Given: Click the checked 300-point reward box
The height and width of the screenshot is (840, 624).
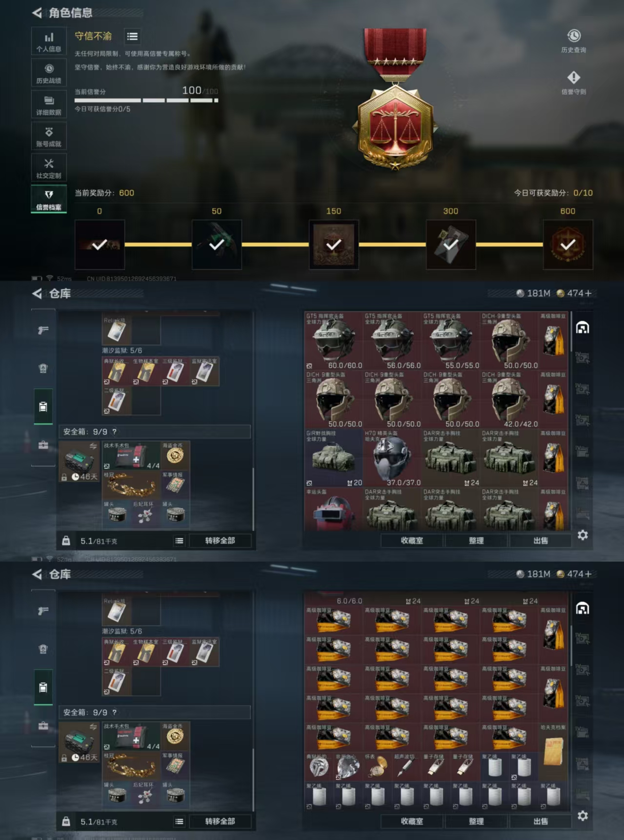Looking at the screenshot, I should [x=451, y=245].
